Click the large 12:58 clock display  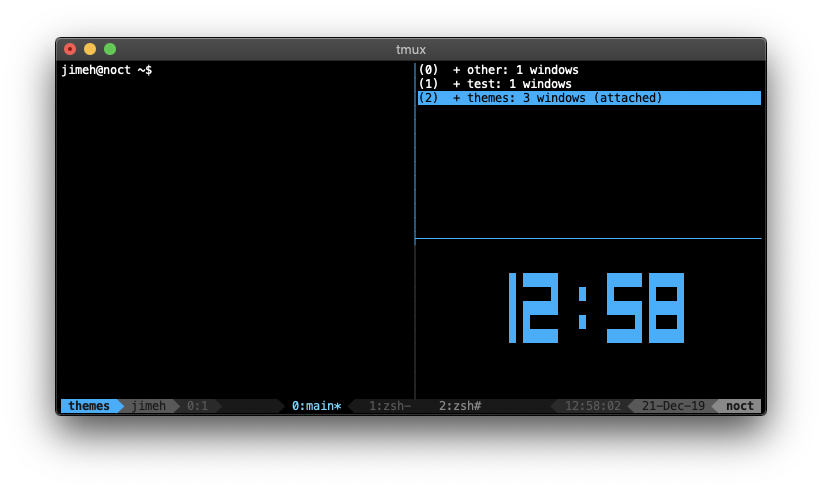596,308
